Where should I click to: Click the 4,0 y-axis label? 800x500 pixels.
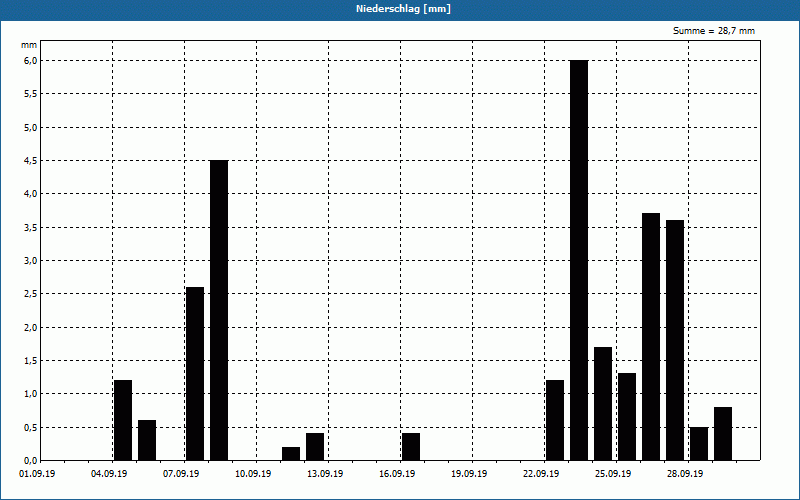[x=31, y=194]
